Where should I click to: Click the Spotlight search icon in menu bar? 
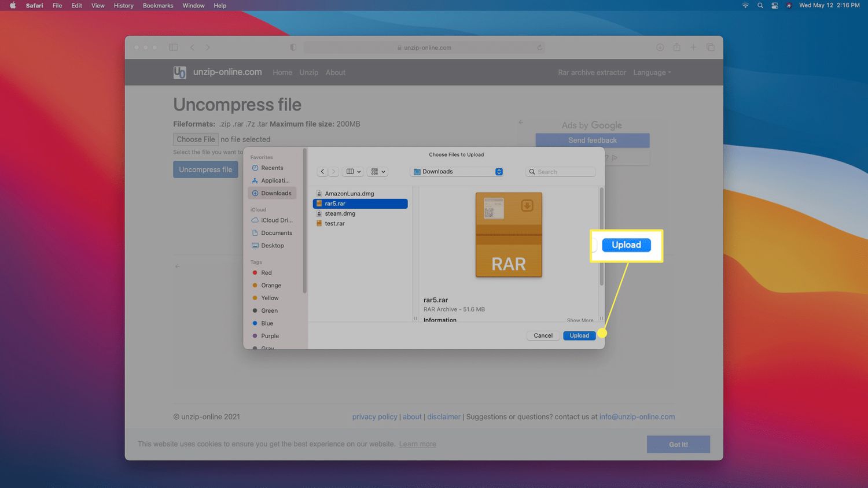[760, 5]
